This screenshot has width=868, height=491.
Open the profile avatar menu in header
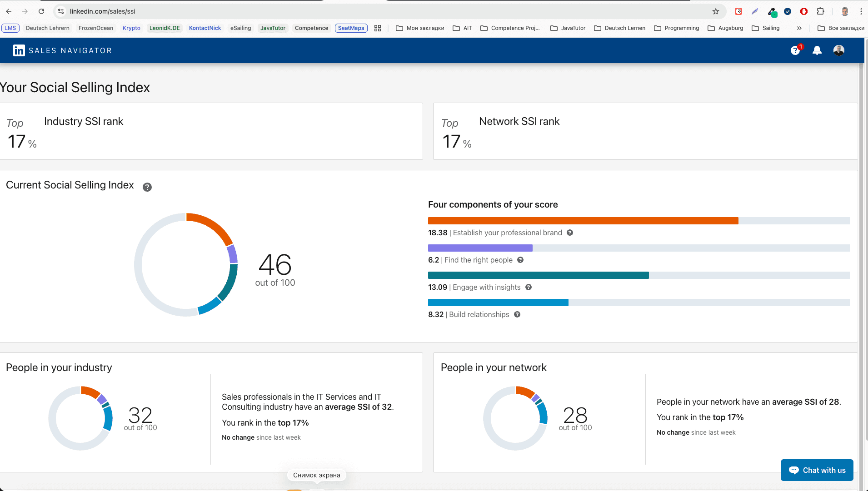[x=839, y=50]
